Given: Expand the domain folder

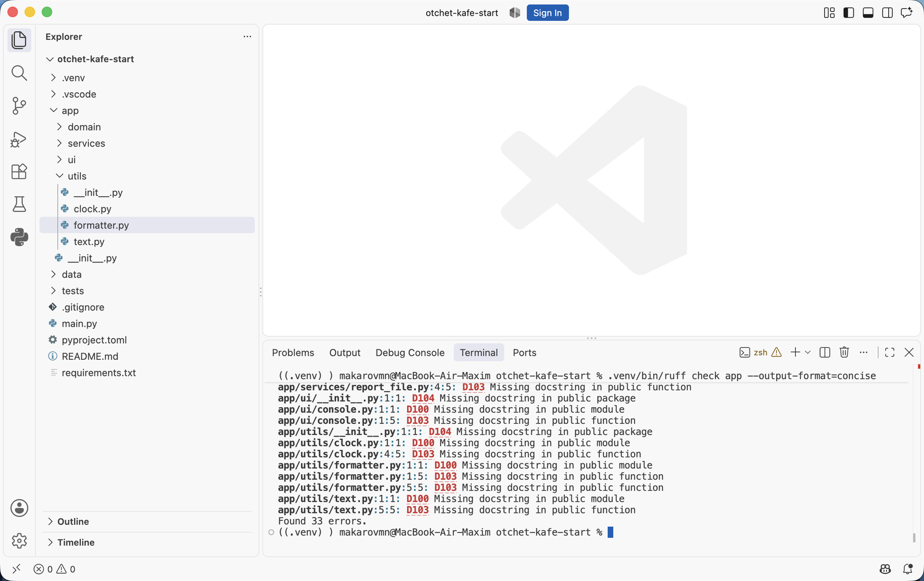Looking at the screenshot, I should pos(147,126).
